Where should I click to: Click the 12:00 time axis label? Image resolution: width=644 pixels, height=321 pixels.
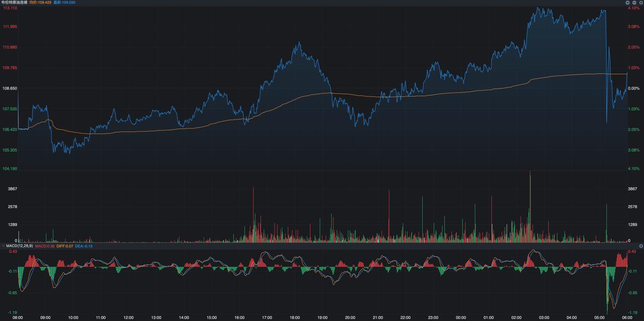[x=128, y=317]
